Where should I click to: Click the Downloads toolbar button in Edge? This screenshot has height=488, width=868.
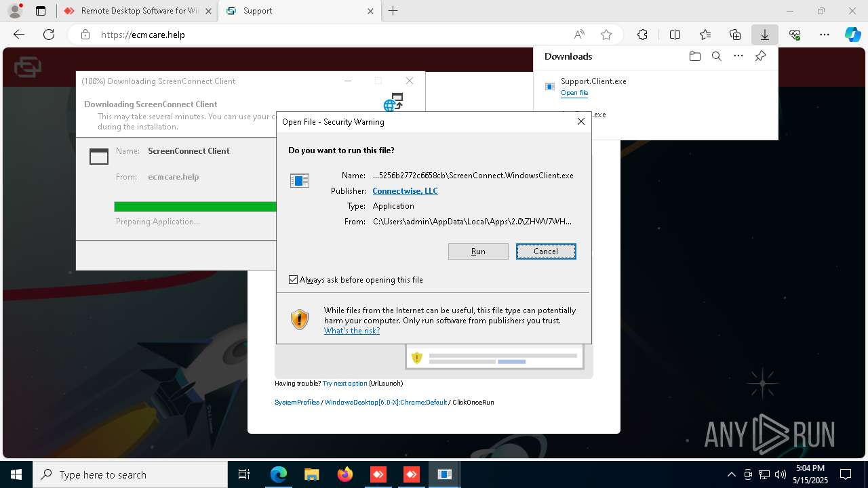point(764,35)
